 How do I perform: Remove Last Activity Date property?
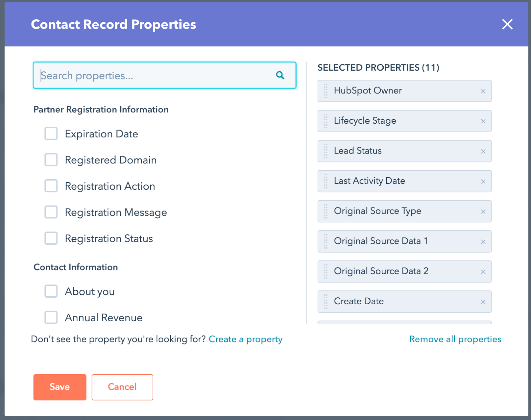[x=483, y=182]
